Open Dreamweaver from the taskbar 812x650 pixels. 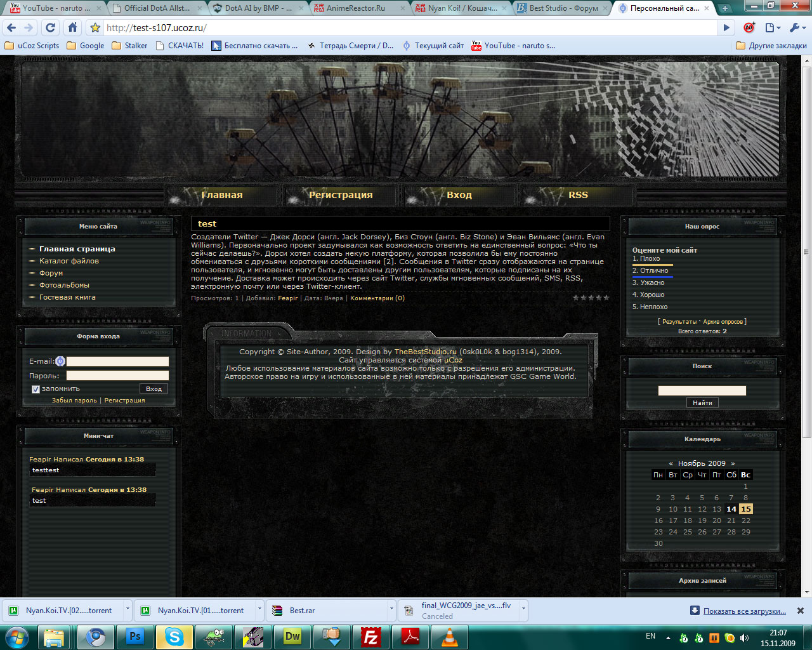pos(292,637)
